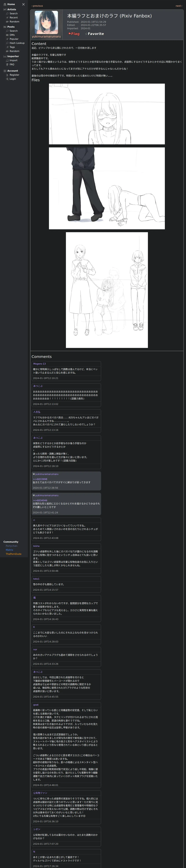Click the Comments heading
The image size is (186, 868).
[x=42, y=356]
